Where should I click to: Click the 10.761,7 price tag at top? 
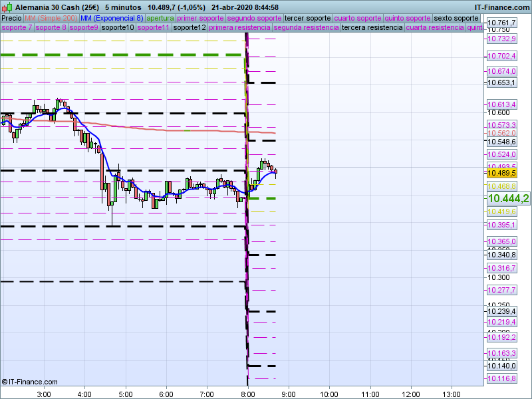tap(502, 23)
